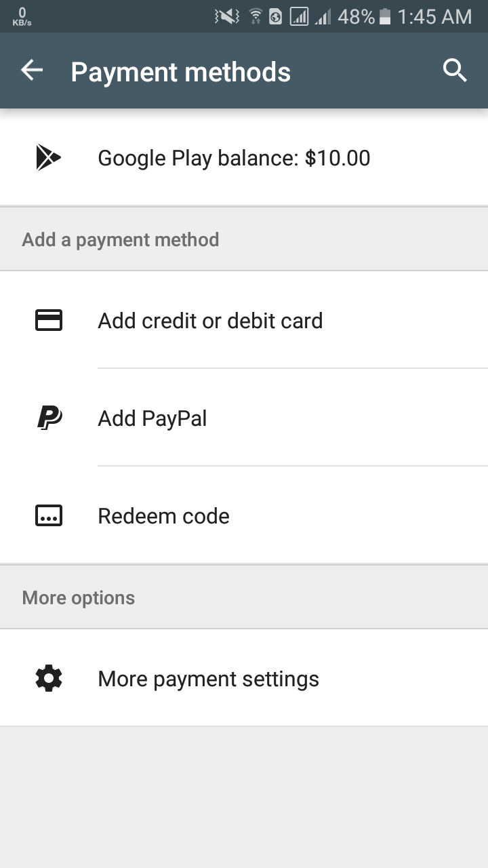Tap the gear icon for payment settings
This screenshot has width=488, height=868.
(x=48, y=679)
